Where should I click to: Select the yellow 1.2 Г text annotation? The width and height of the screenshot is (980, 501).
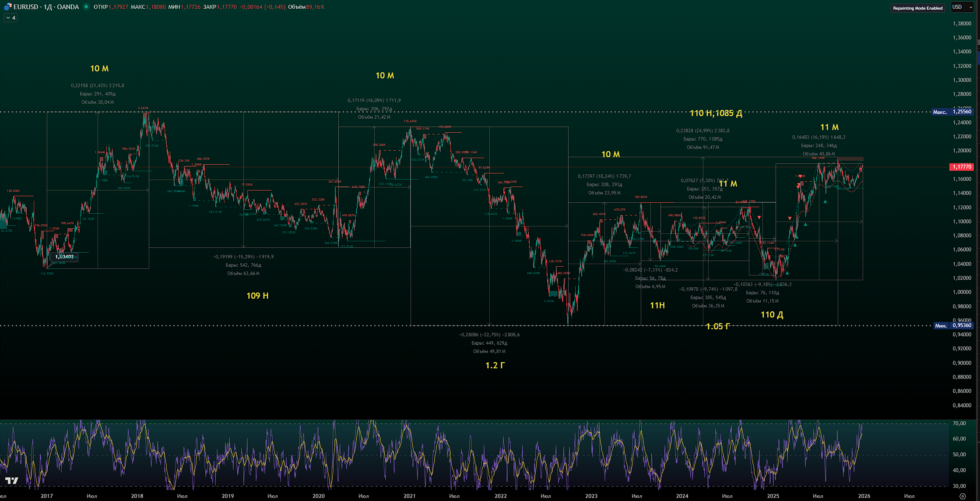[x=495, y=365]
